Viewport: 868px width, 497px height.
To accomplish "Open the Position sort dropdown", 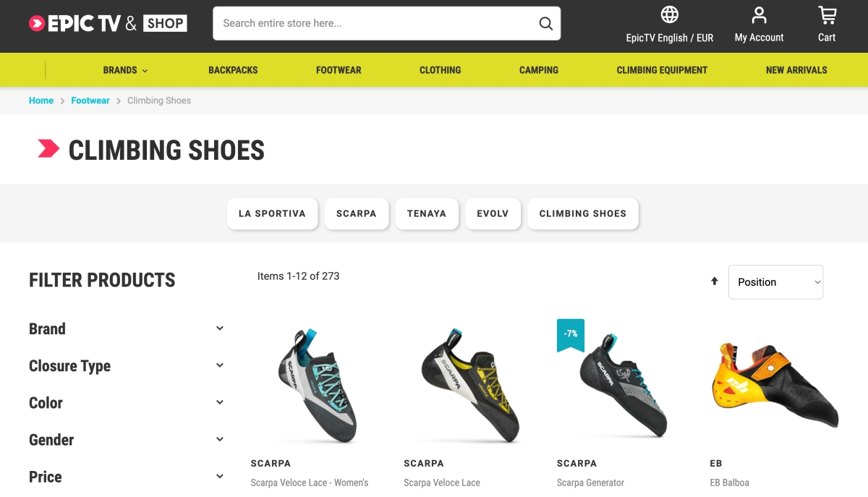I will pos(775,282).
